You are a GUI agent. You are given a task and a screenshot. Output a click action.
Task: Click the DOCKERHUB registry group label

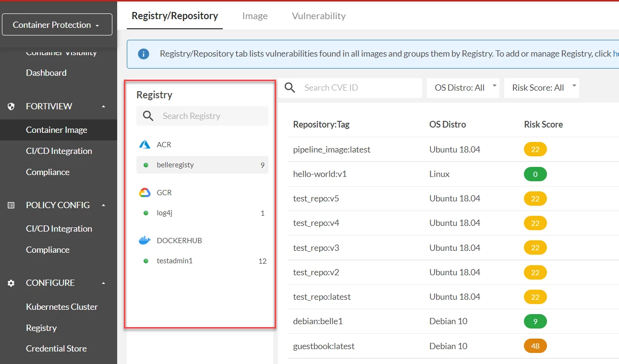[179, 241]
